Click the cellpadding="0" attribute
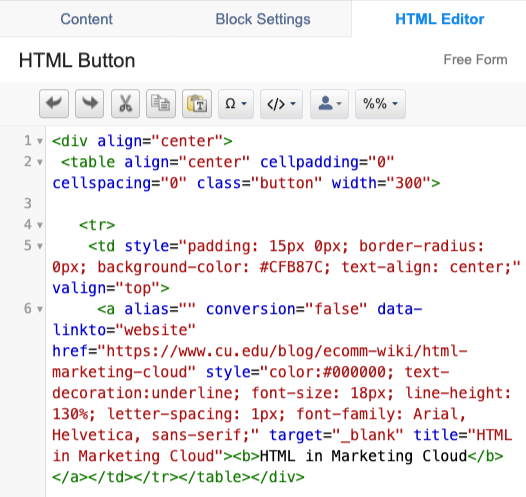The width and height of the screenshot is (526, 497). click(327, 162)
